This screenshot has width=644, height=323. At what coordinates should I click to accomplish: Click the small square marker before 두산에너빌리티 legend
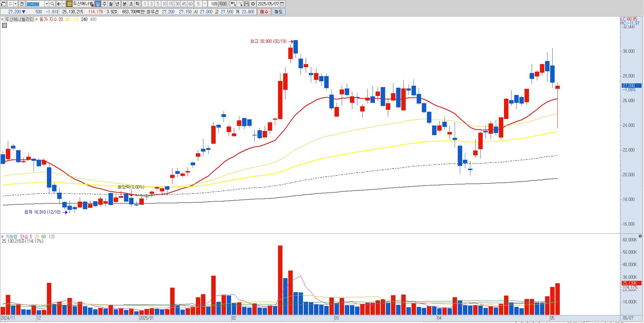click(x=2, y=20)
